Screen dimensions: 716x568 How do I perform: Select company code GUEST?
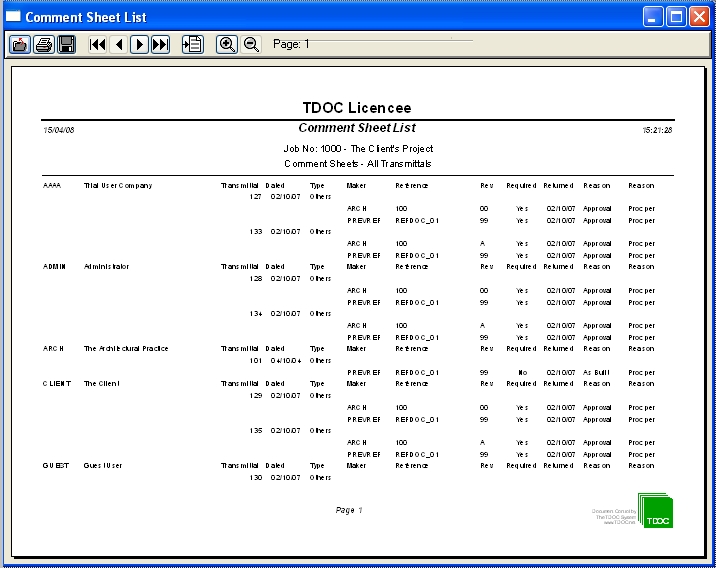coord(56,466)
